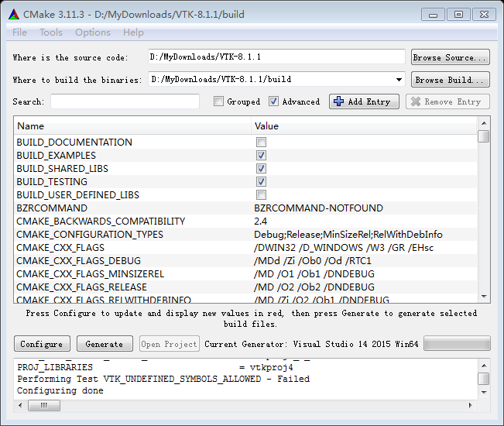Open the Tools menu
The height and width of the screenshot is (426, 504).
[x=51, y=33]
